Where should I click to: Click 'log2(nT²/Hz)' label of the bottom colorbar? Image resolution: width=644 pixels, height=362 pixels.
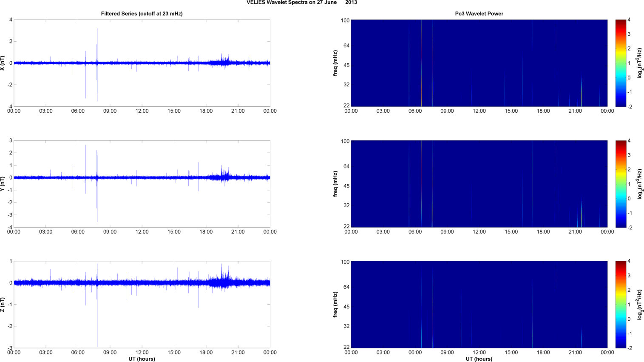640,305
